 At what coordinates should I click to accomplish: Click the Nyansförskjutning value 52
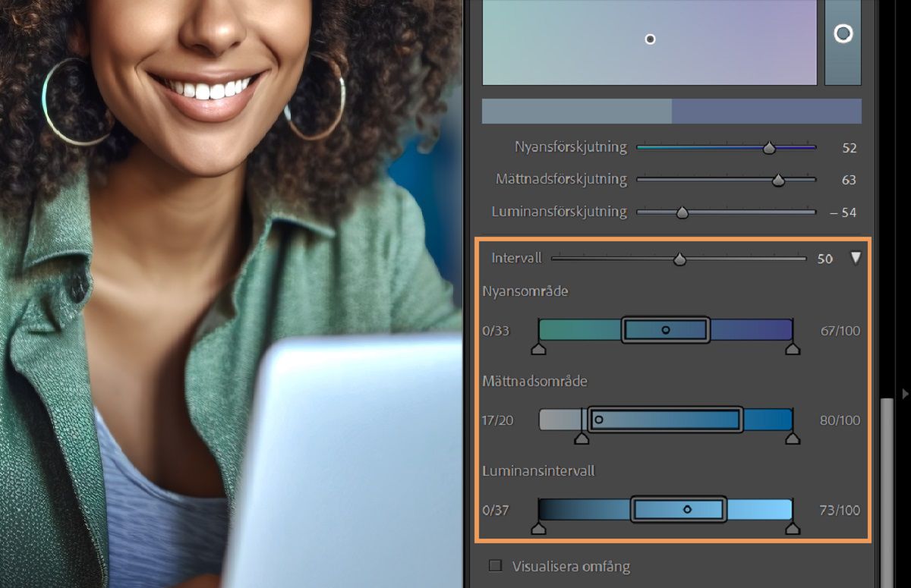pos(850,148)
